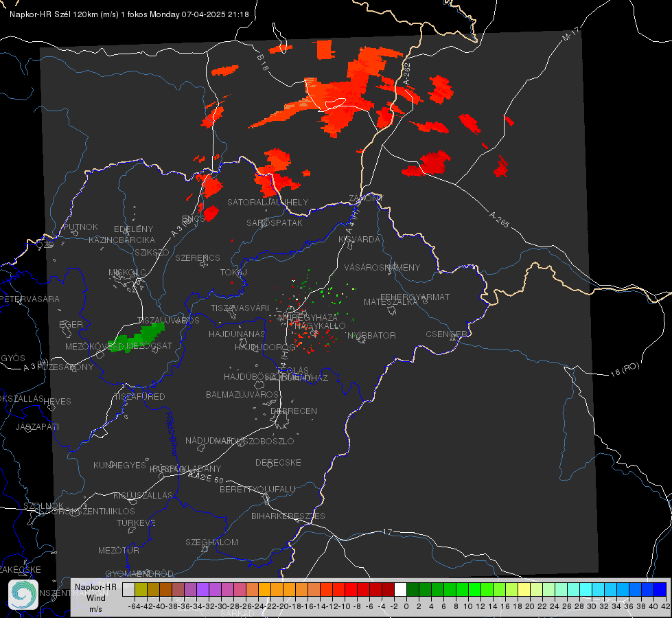672x618 pixels.
Task: Click the NYÍREGYHÁZA city label
Action: click(x=308, y=318)
